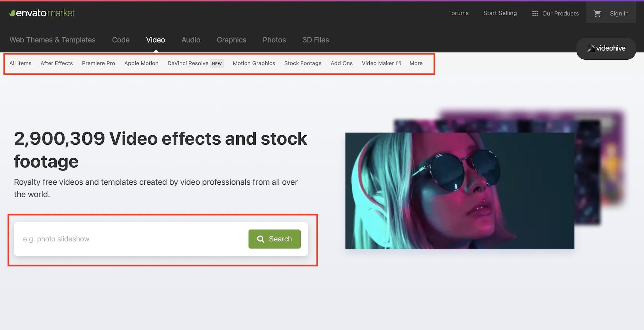
Task: Click the green Search button
Action: coord(275,239)
